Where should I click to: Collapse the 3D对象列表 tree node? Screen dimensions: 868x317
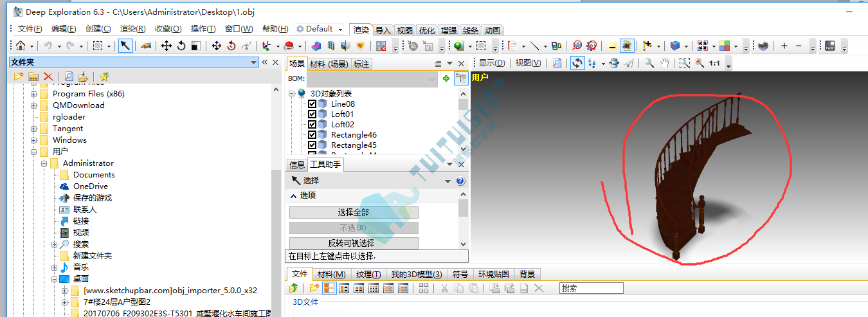click(291, 94)
